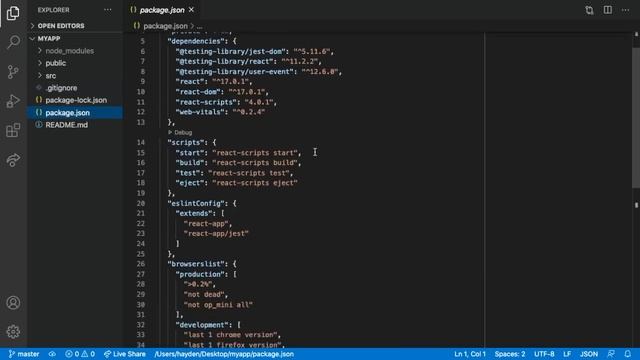
Task: Click "react-app/jest" string on line 23
Action: pyautogui.click(x=216, y=233)
